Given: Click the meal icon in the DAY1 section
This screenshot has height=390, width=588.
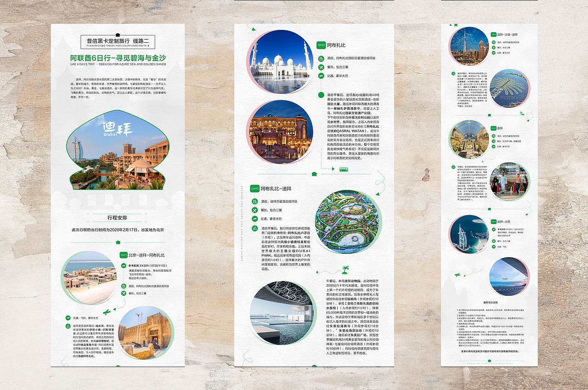Looking at the screenshot, I should pyautogui.click(x=124, y=293).
